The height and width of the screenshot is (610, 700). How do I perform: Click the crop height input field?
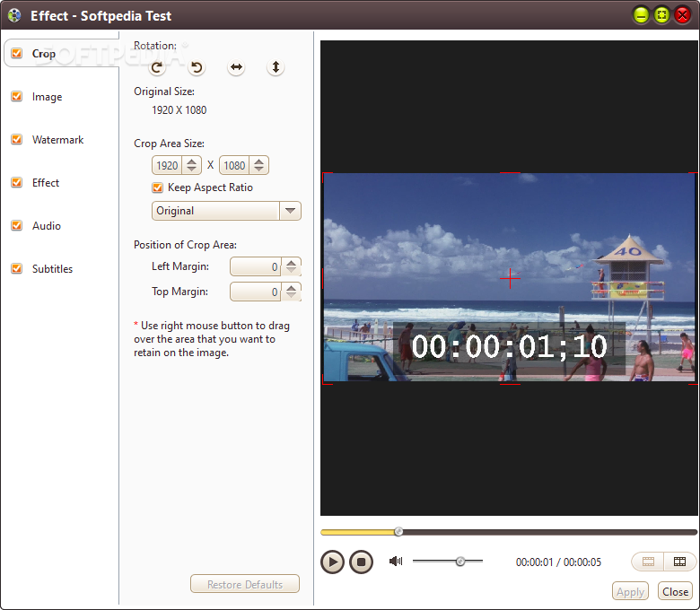click(234, 166)
